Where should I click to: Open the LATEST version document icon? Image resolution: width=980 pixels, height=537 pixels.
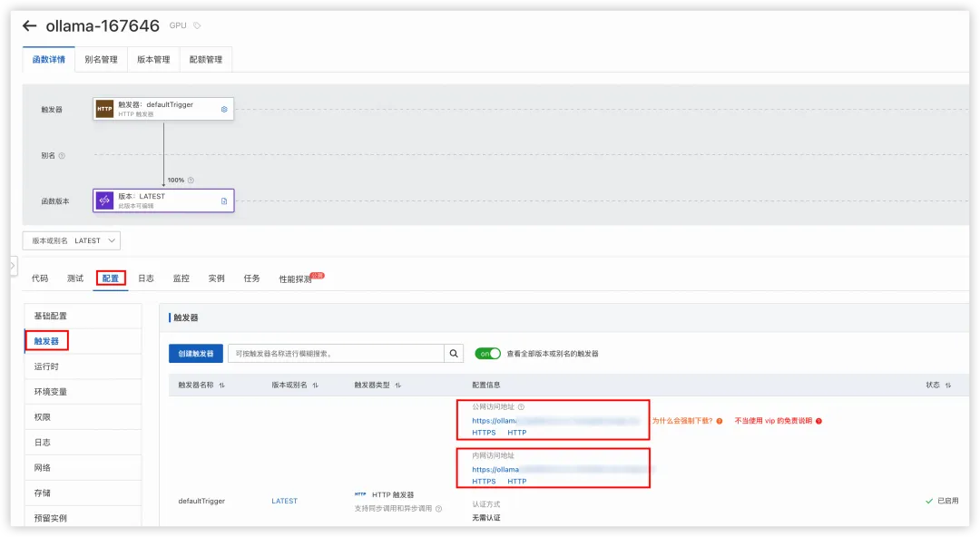pos(224,201)
